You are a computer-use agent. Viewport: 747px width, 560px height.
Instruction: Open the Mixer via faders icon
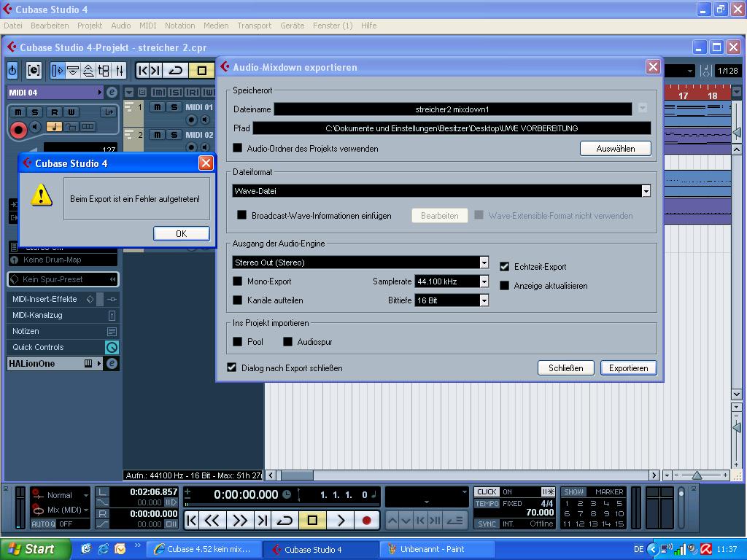pyautogui.click(x=119, y=71)
